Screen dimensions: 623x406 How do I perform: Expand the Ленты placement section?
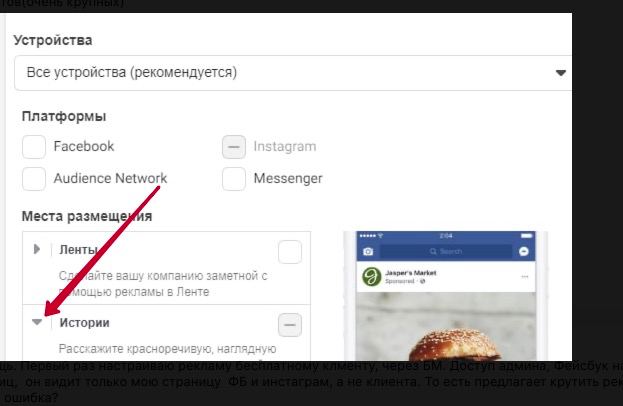pos(37,249)
